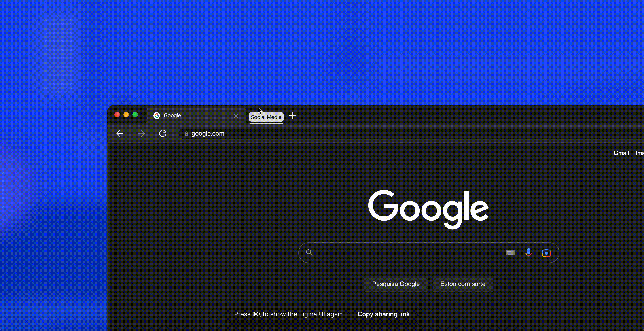
Task: Click the reload page button
Action: (x=163, y=134)
